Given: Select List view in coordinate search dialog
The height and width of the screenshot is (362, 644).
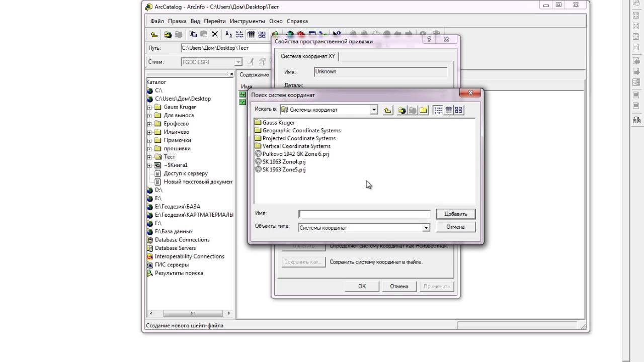Looking at the screenshot, I should click(438, 110).
